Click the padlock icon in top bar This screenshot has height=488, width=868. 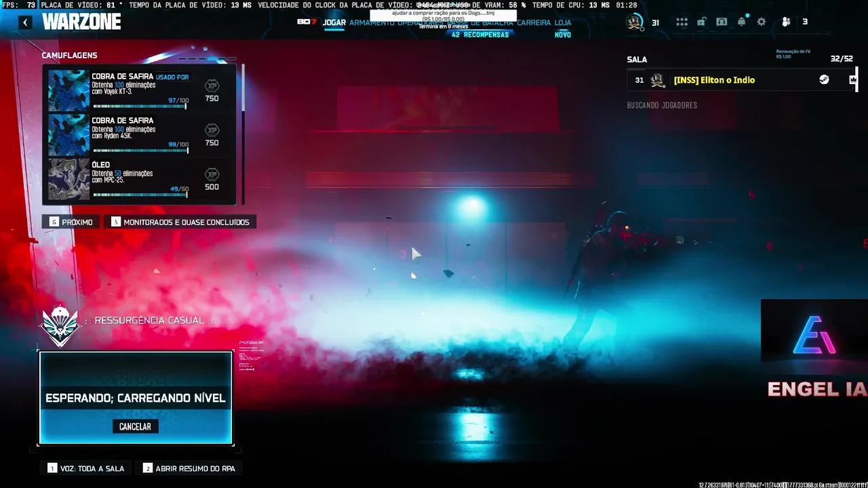(701, 22)
